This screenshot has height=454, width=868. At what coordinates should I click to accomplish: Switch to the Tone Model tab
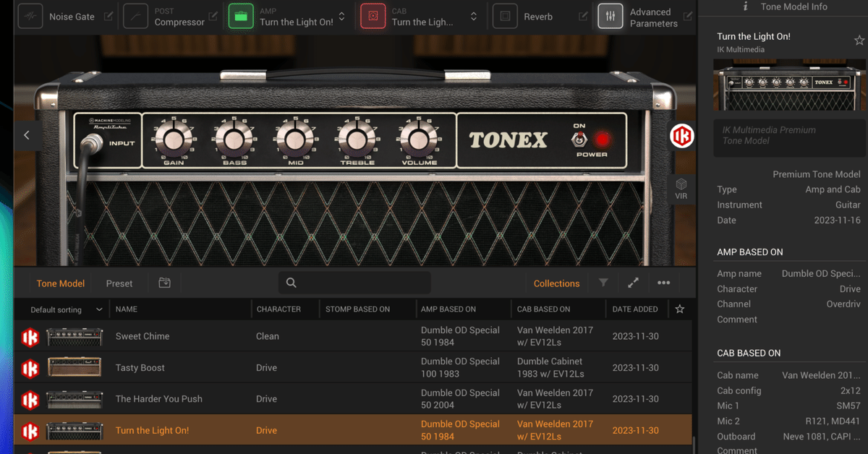[61, 283]
